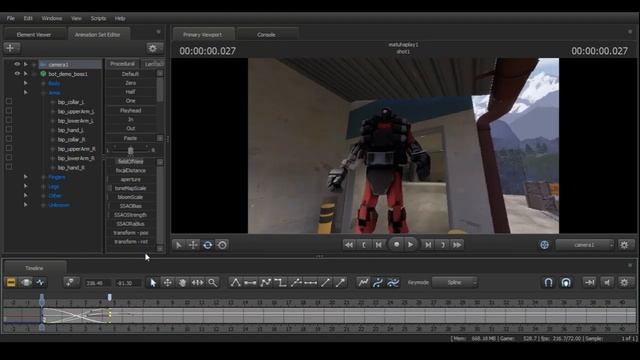Viewport: 640px width, 360px height.
Task: Apply the Default preset
Action: [131, 74]
